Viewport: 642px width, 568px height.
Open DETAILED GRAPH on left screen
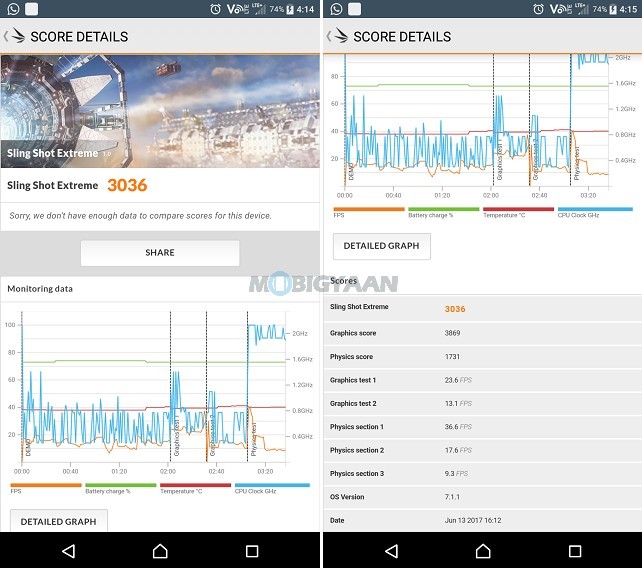(59, 521)
